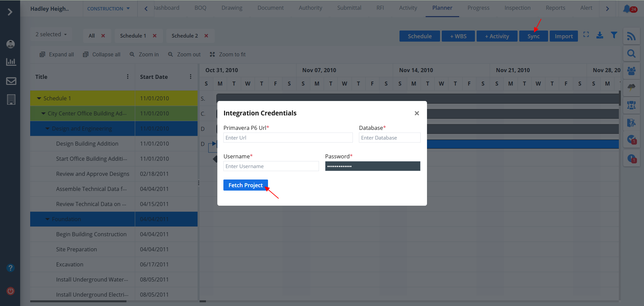
Task: Open the Inspection tab
Action: click(x=517, y=8)
